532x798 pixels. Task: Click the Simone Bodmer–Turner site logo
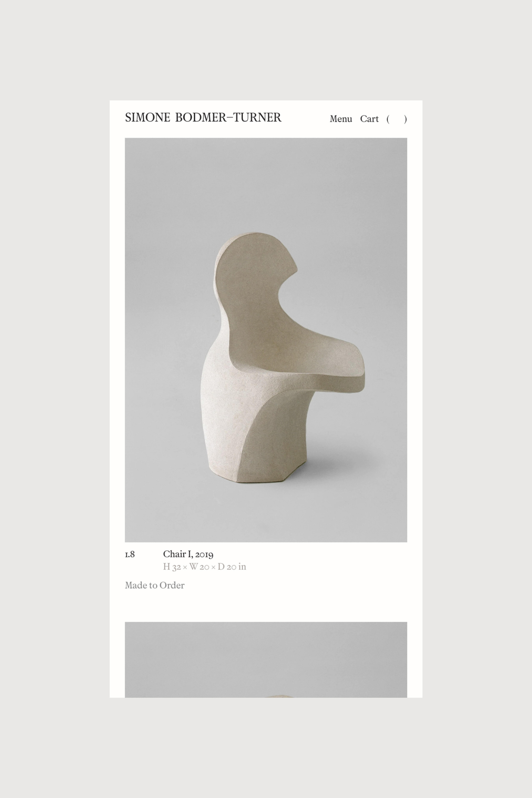point(203,117)
